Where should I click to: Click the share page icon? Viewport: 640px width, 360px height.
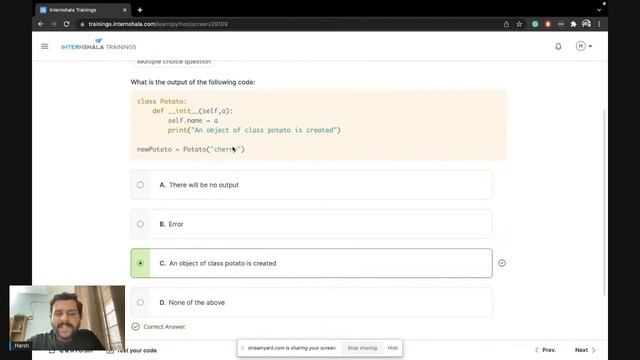point(506,24)
